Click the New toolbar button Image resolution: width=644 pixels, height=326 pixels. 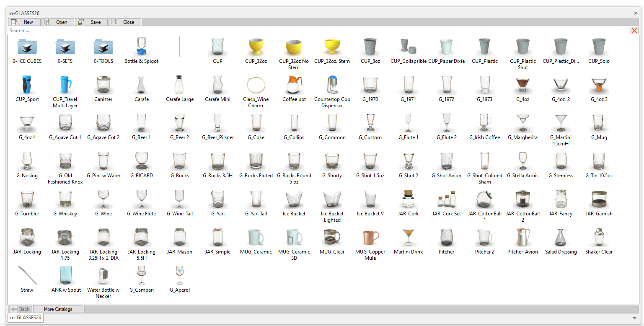24,22
